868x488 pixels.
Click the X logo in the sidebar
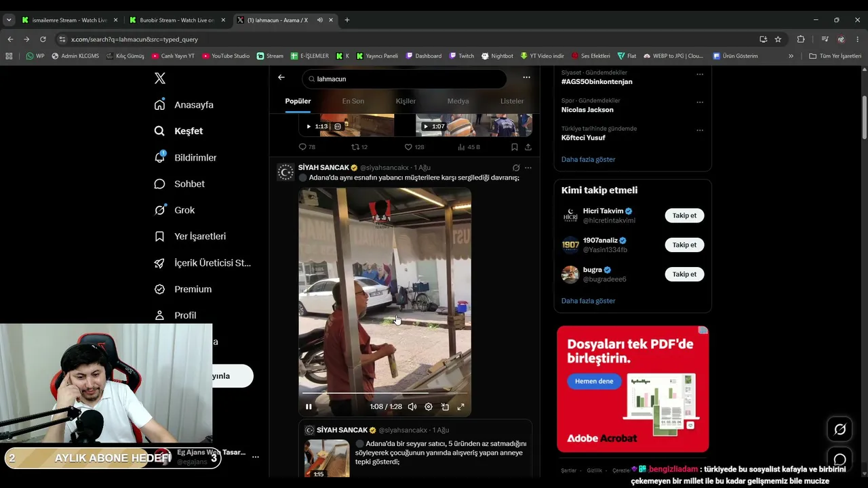(160, 78)
